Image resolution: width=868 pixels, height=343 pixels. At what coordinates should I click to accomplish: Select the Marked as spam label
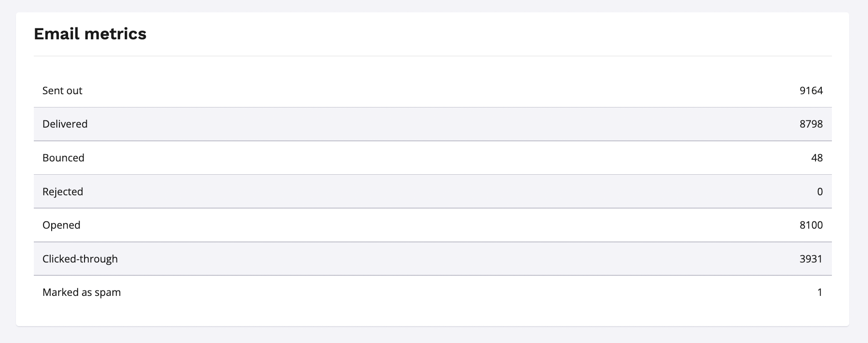pos(81,292)
